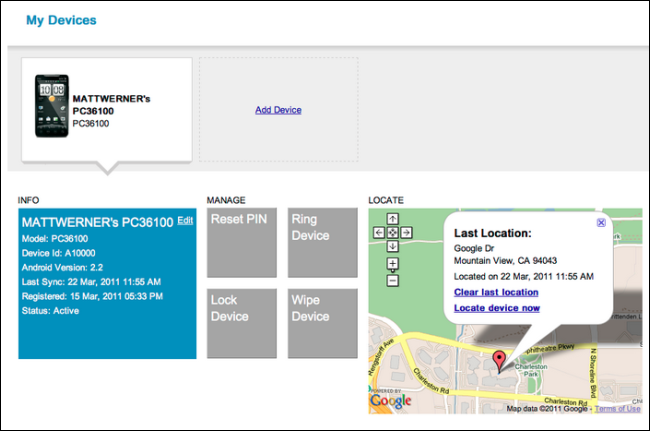Viewport: 650px width, 431px height.
Task: Click the My Devices heading
Action: 61,20
